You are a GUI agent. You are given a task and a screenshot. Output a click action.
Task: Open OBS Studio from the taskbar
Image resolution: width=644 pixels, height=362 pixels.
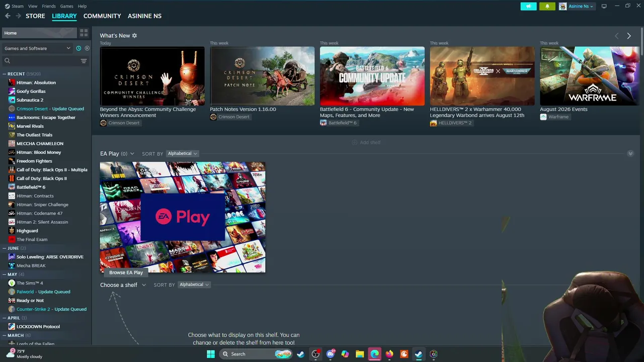[315, 354]
